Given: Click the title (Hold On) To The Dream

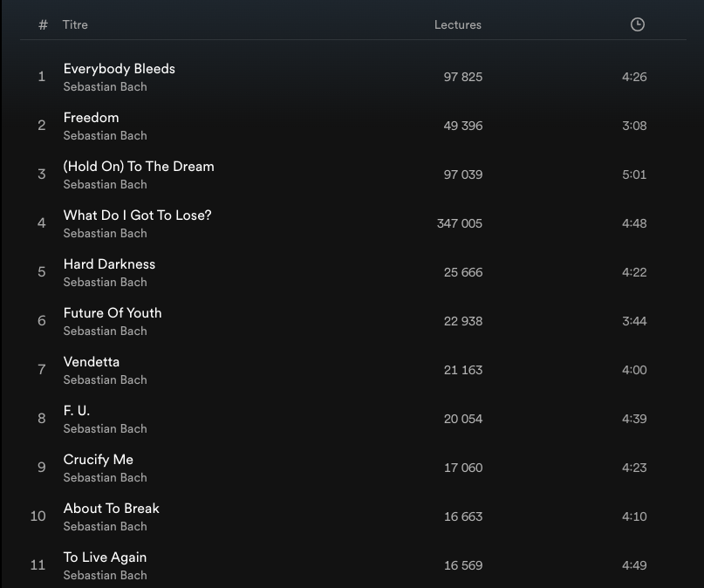Looking at the screenshot, I should tap(139, 167).
